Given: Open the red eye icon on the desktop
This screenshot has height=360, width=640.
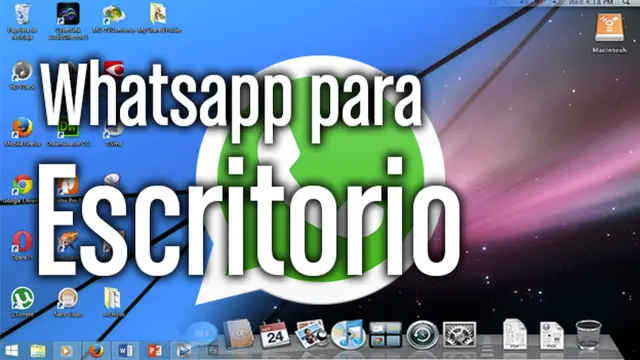Looking at the screenshot, I should point(113,68).
